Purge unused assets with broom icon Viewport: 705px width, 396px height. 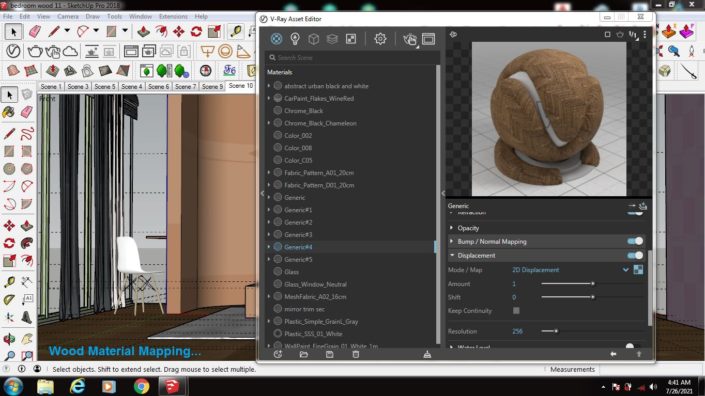click(x=427, y=354)
